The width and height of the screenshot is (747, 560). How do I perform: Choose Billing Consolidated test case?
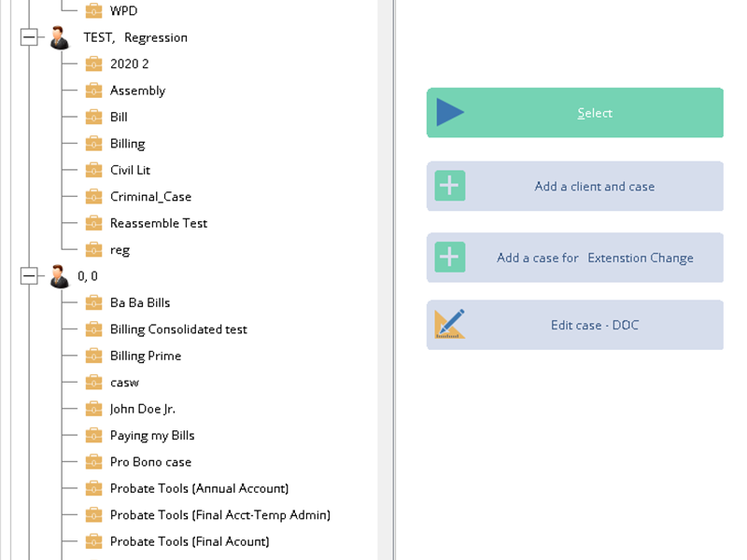pyautogui.click(x=178, y=329)
